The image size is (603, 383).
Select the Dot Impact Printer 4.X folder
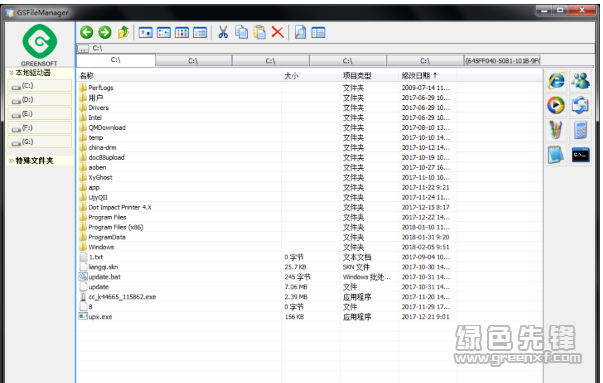click(x=120, y=207)
